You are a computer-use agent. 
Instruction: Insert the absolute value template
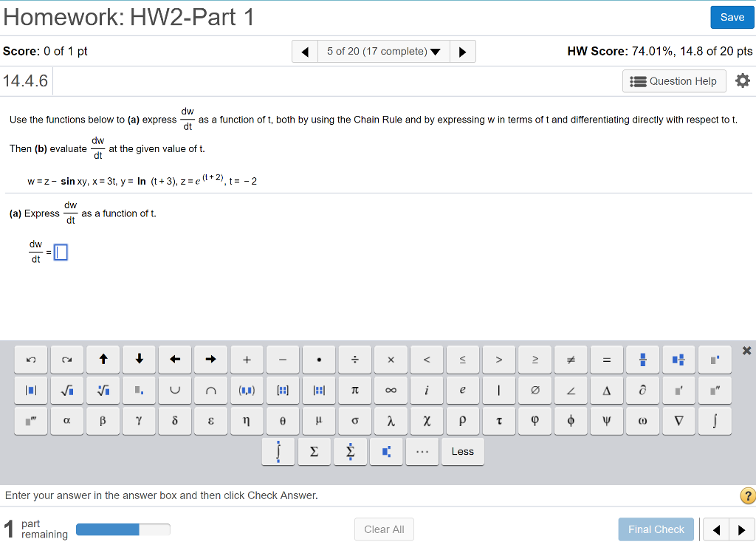pos(31,389)
